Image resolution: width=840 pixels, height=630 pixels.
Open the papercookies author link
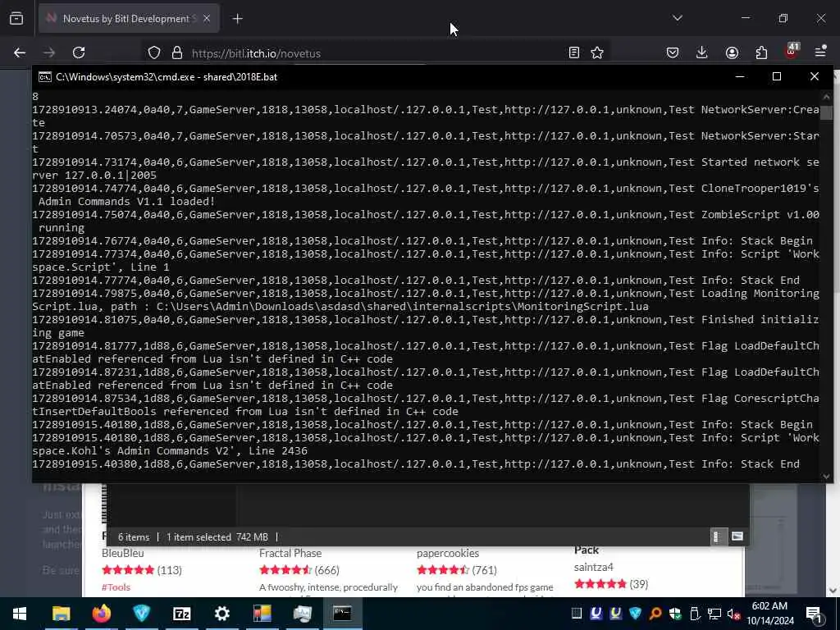[x=448, y=553]
